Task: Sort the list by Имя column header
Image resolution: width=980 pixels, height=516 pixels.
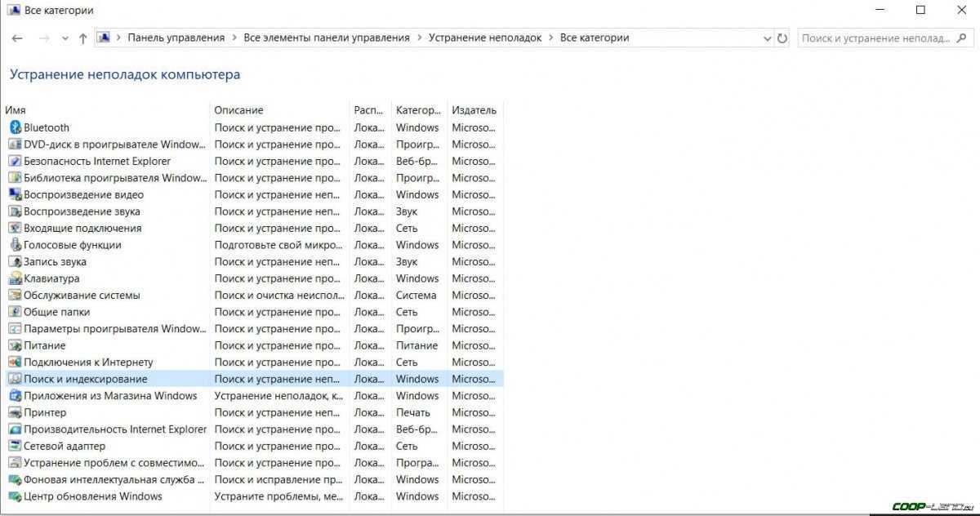Action: point(15,110)
